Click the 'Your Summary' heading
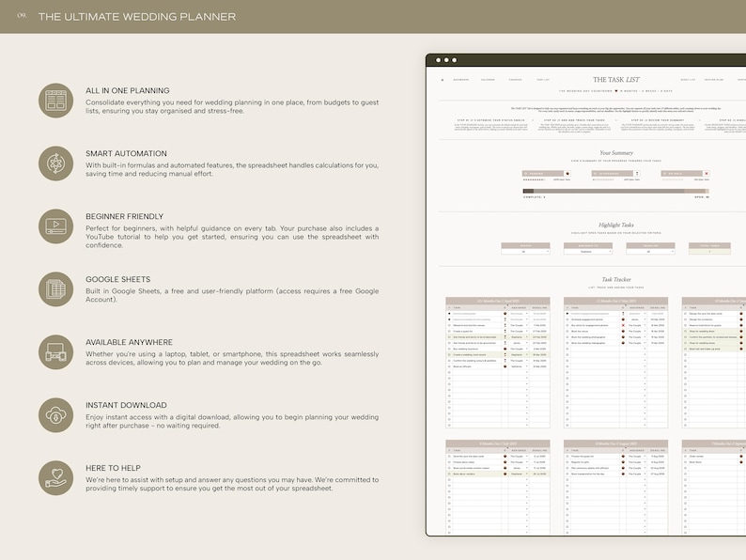 [x=616, y=153]
